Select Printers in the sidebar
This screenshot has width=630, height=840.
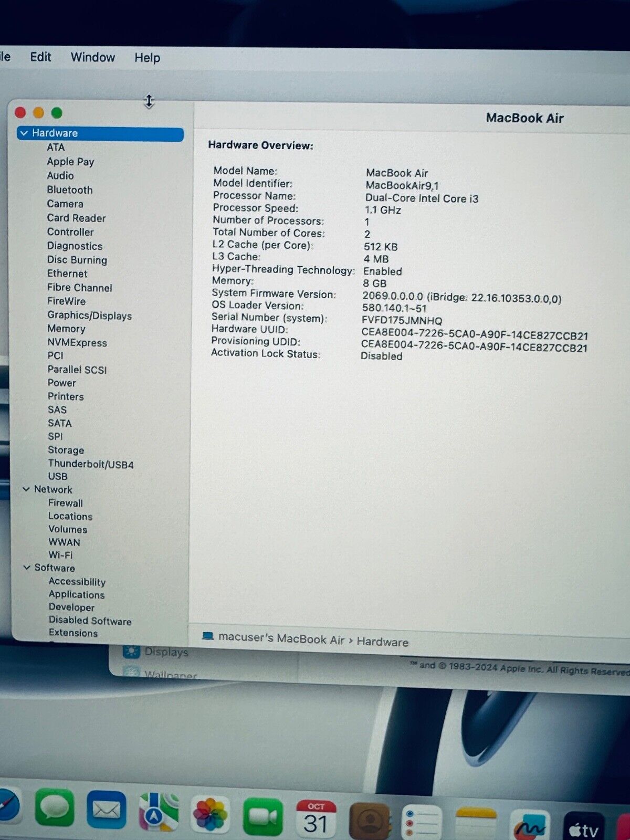point(66,397)
